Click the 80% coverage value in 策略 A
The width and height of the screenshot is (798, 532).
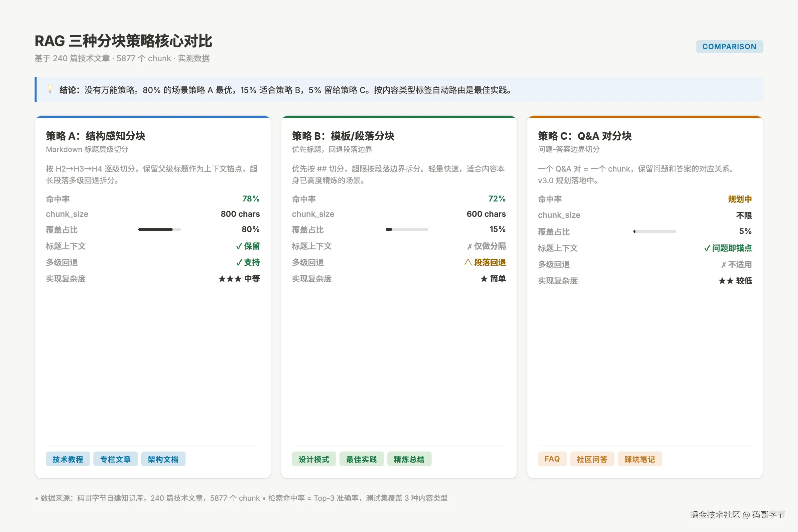point(250,229)
